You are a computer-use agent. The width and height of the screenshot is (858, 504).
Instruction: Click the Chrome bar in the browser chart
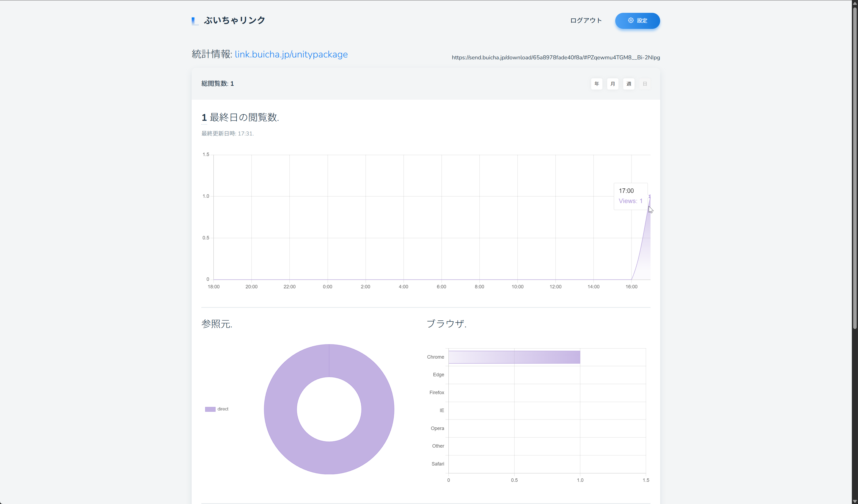(514, 357)
